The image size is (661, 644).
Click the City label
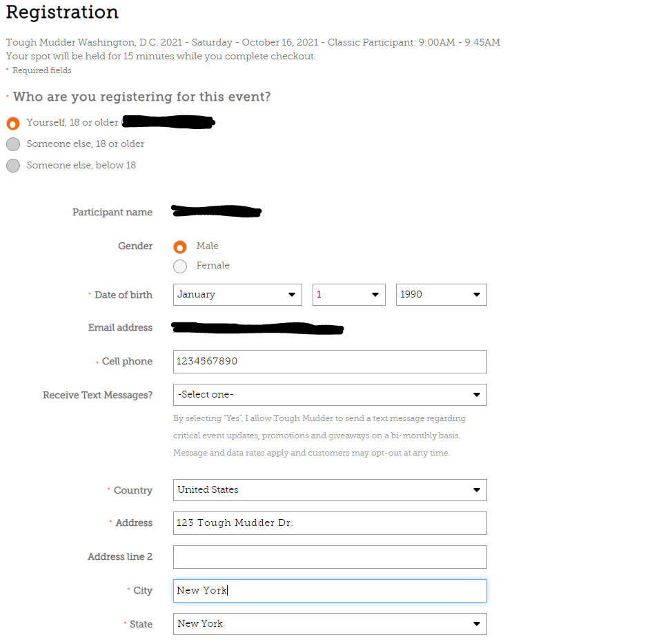point(143,590)
